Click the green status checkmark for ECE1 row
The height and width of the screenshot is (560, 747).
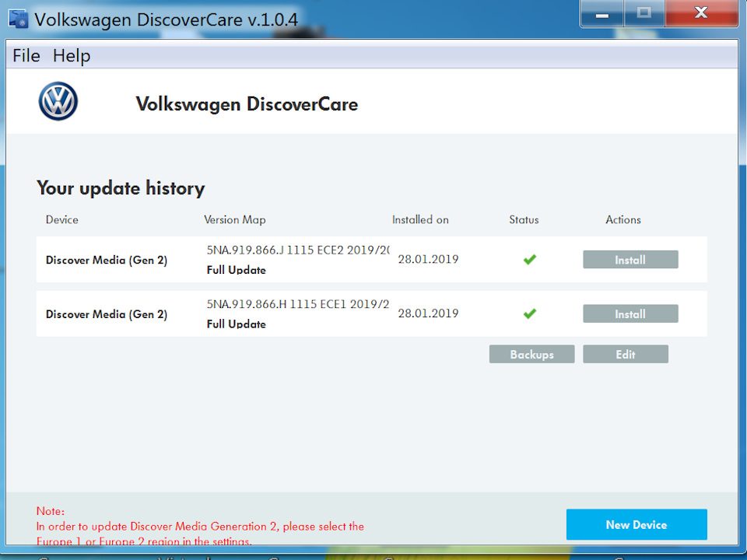pos(530,313)
